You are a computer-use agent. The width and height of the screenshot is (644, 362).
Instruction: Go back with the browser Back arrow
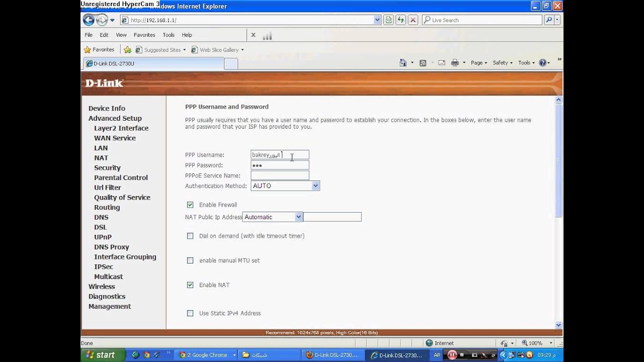(x=89, y=20)
